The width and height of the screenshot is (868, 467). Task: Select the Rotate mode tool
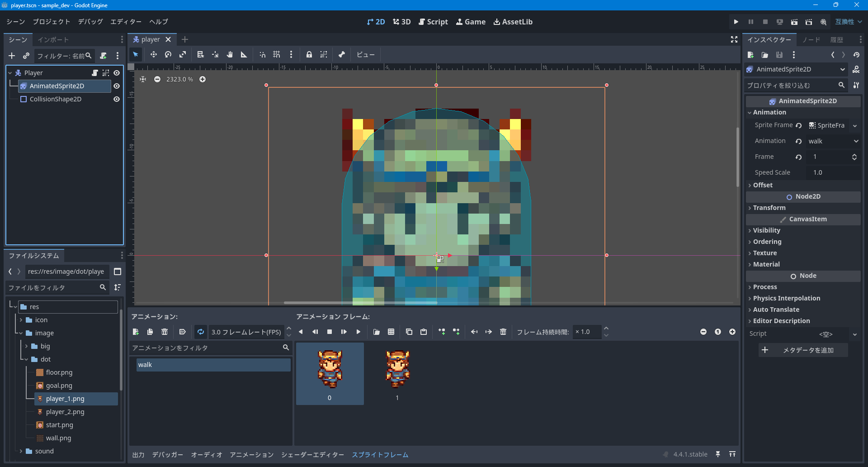click(x=168, y=55)
